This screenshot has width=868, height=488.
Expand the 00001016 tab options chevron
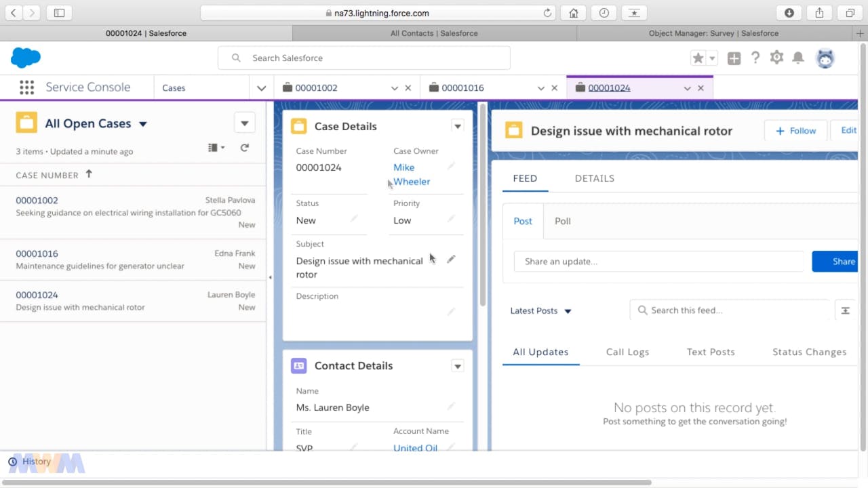pos(541,88)
